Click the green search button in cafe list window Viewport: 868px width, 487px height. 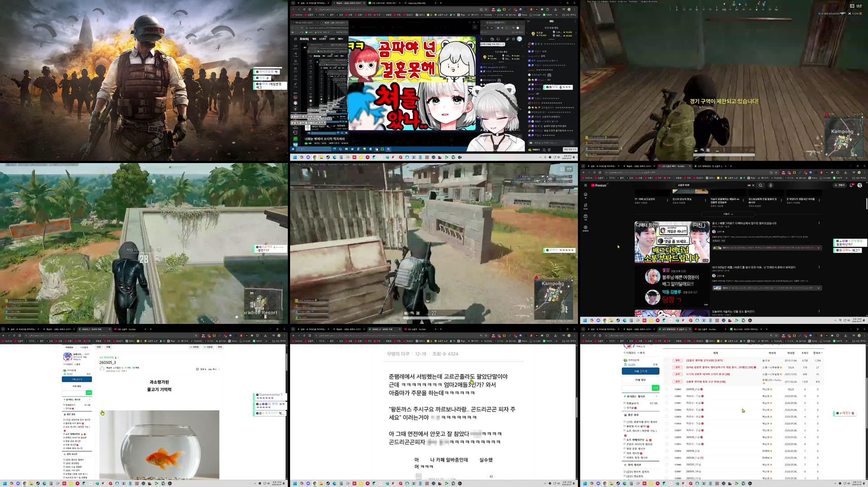pyautogui.click(x=655, y=388)
